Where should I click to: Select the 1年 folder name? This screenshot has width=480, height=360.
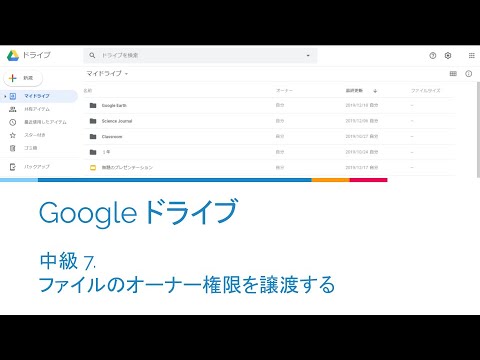click(x=106, y=152)
